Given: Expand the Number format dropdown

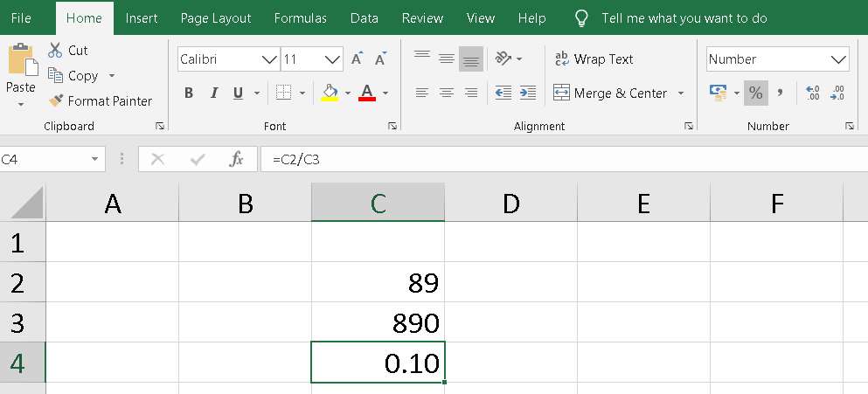Looking at the screenshot, I should click(839, 59).
